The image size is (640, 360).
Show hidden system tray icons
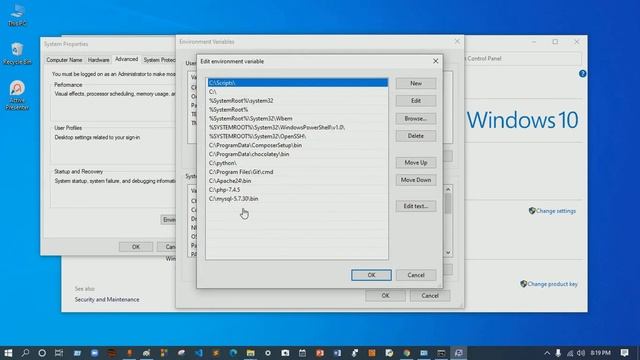547,353
